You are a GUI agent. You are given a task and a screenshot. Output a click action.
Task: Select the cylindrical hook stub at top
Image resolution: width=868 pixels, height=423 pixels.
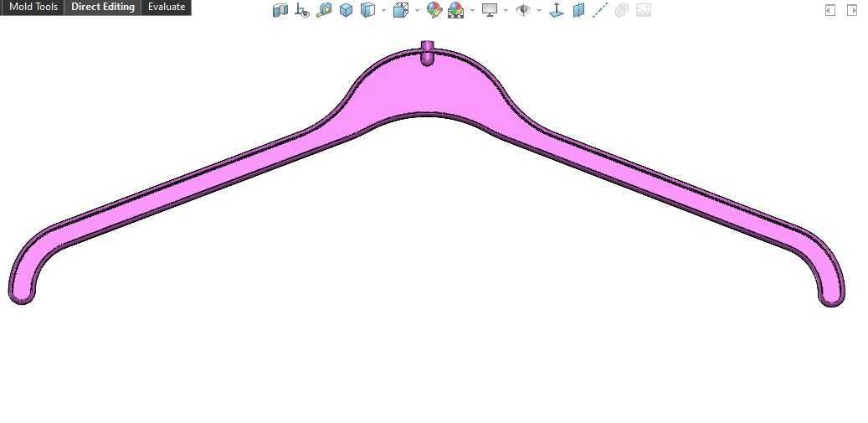coord(427,53)
